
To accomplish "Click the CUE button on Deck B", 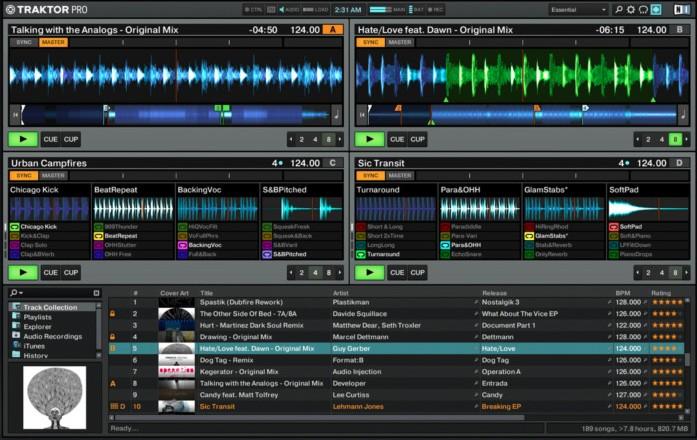I will pyautogui.click(x=397, y=140).
